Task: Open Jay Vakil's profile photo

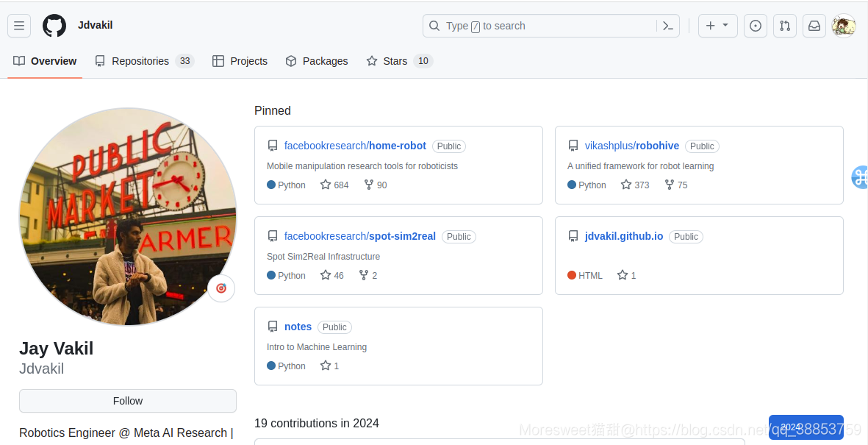Action: pos(128,217)
